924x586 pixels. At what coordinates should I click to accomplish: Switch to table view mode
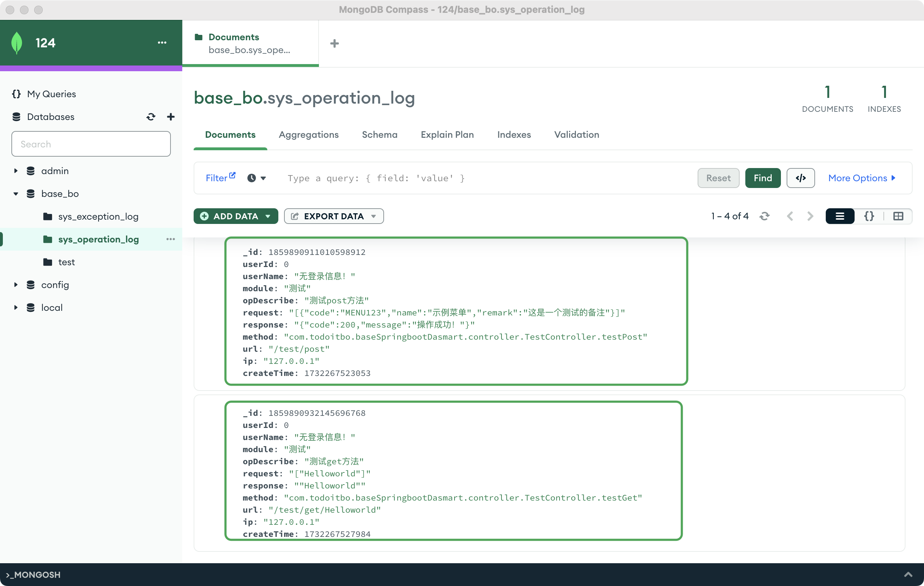click(898, 216)
